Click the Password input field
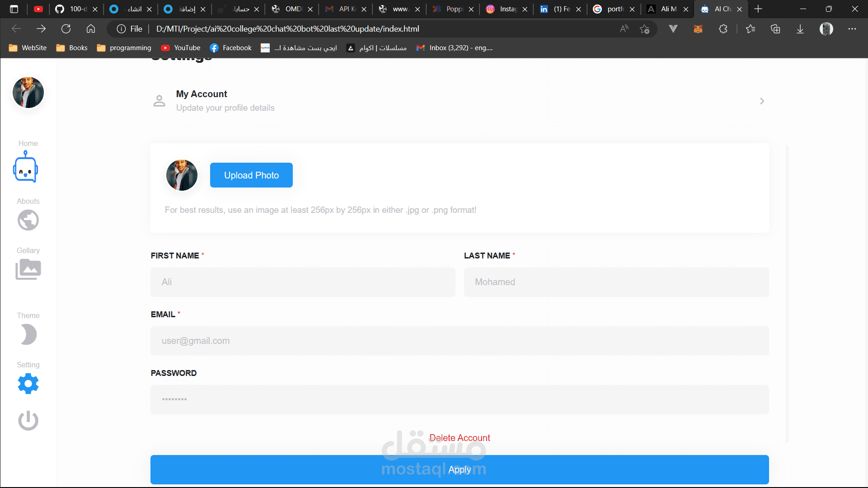The image size is (868, 488). point(460,399)
